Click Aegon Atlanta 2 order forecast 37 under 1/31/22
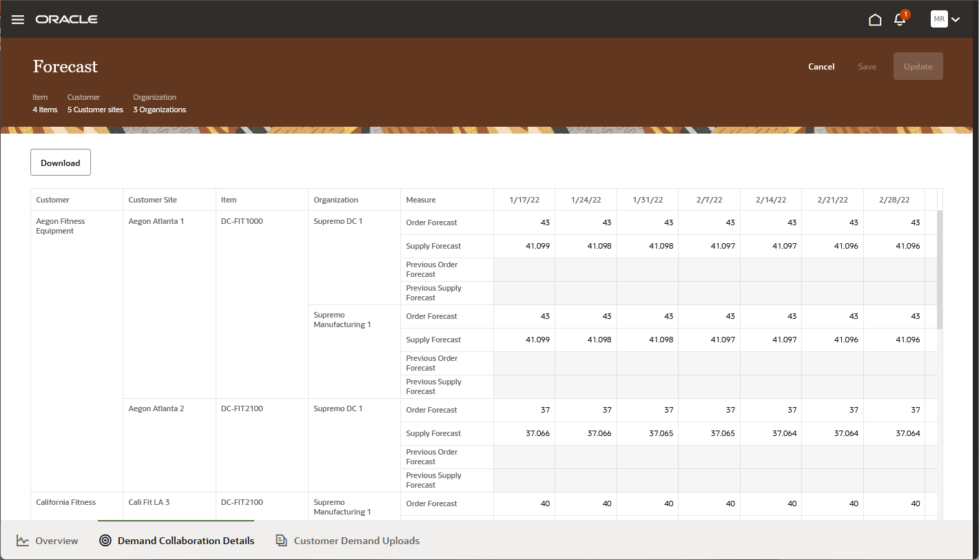 [x=648, y=410]
